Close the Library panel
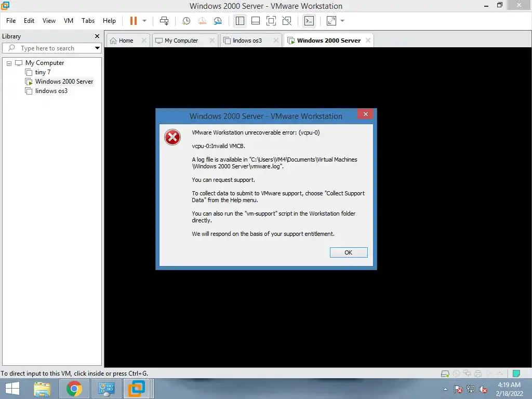Image resolution: width=532 pixels, height=399 pixels. point(97,36)
